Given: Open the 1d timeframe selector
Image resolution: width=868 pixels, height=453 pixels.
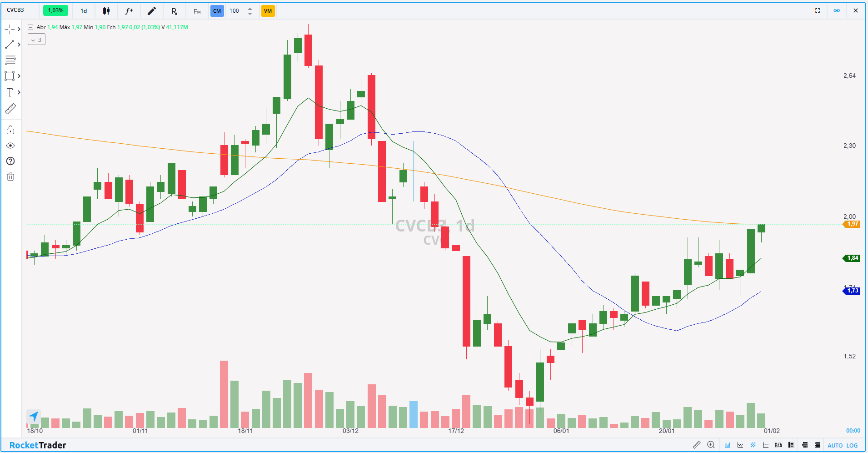Looking at the screenshot, I should point(84,11).
